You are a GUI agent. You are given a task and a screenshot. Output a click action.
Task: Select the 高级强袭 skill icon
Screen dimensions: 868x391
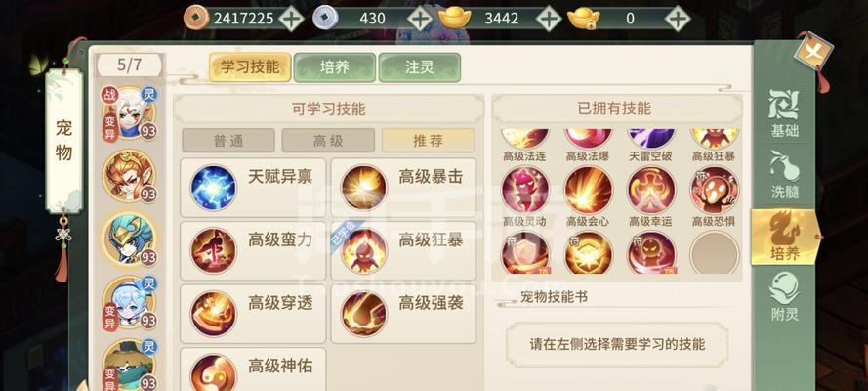point(363,314)
